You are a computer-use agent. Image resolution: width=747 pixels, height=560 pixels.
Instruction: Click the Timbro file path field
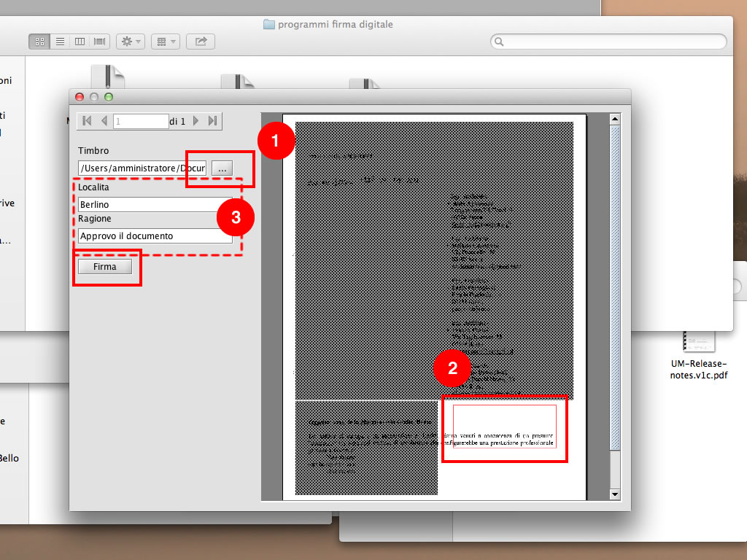tap(142, 168)
